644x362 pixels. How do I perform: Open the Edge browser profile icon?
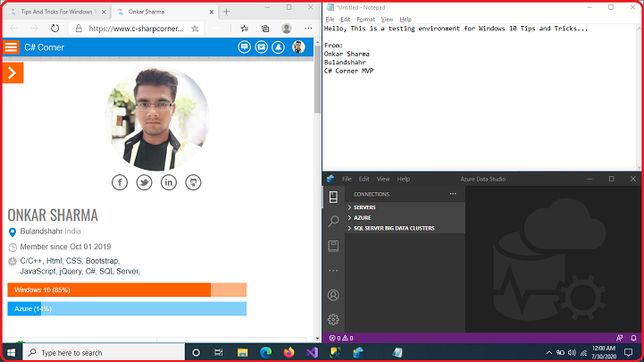pyautogui.click(x=287, y=29)
